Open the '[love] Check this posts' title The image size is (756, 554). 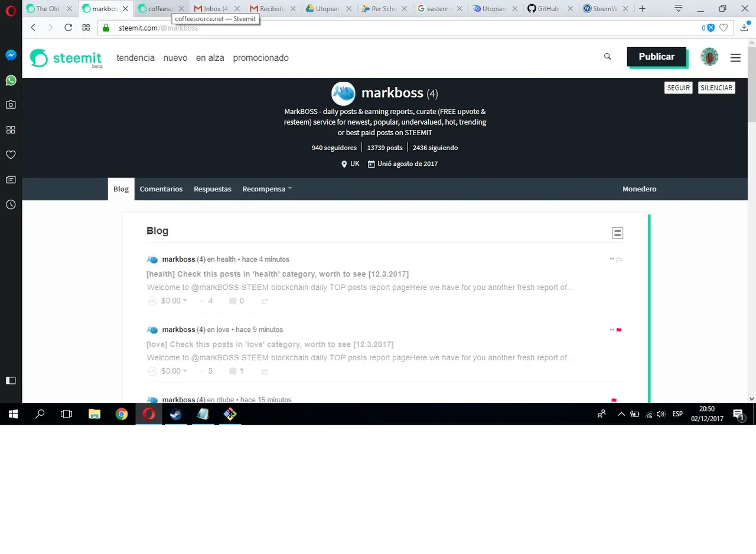270,344
